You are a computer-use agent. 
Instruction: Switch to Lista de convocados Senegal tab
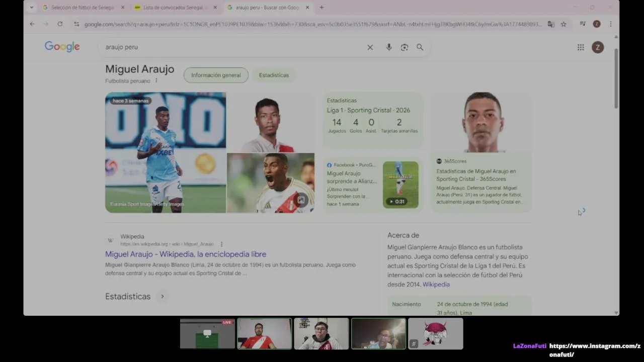click(x=176, y=8)
